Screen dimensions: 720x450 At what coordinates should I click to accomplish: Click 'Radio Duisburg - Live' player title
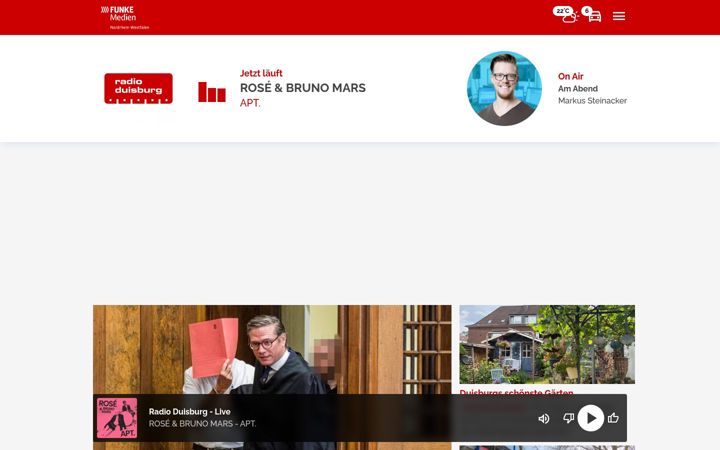(190, 411)
